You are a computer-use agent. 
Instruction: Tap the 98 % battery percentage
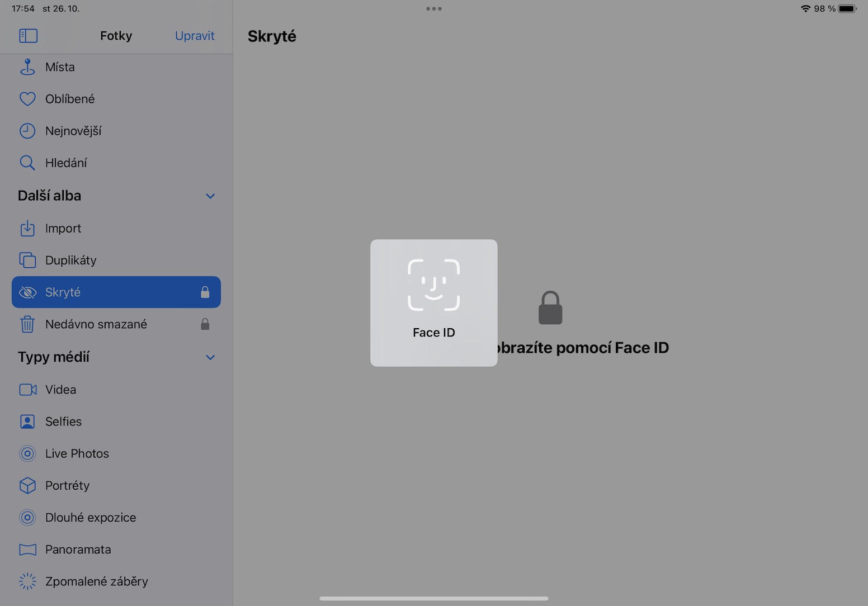(824, 8)
